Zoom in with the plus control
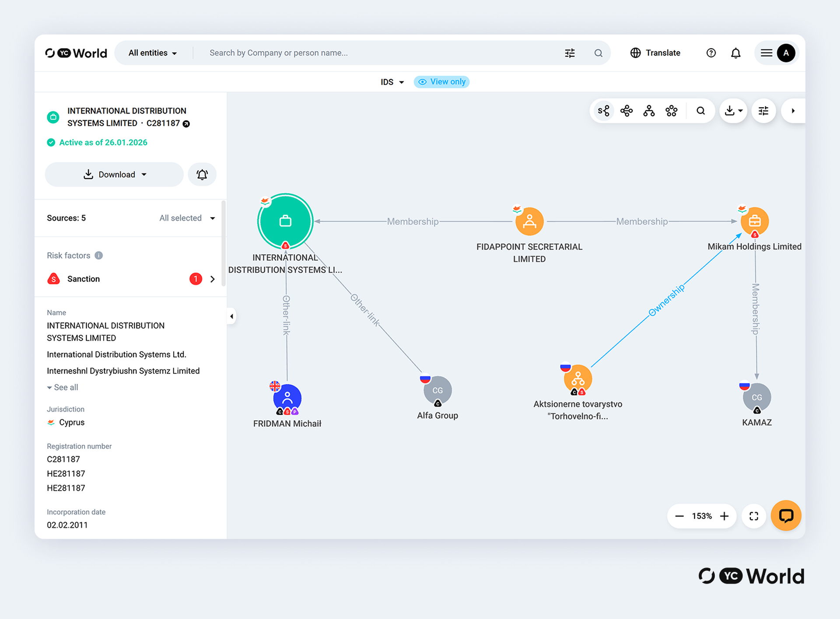 click(724, 516)
